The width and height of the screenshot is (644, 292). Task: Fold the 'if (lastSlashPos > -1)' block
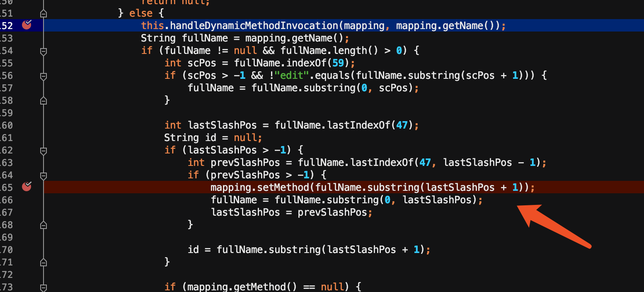tap(43, 151)
